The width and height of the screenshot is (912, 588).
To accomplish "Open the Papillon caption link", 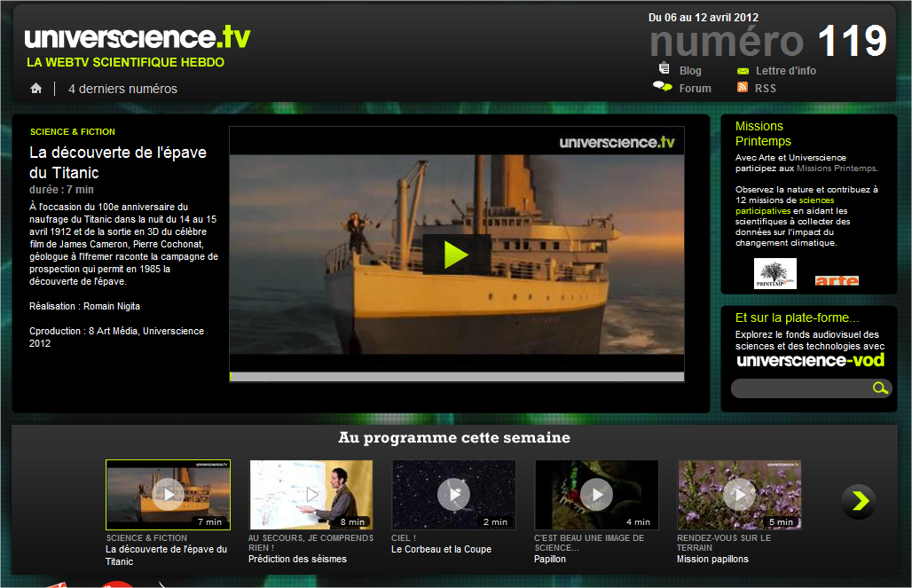I will [550, 559].
